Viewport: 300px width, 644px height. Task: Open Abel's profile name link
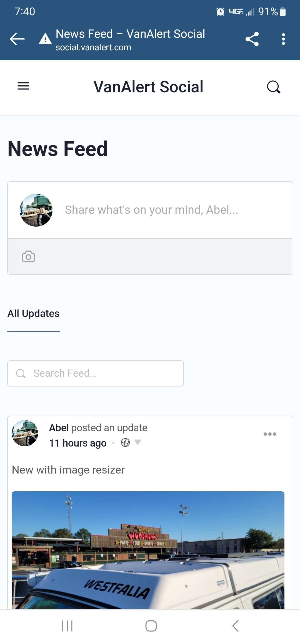tap(59, 428)
